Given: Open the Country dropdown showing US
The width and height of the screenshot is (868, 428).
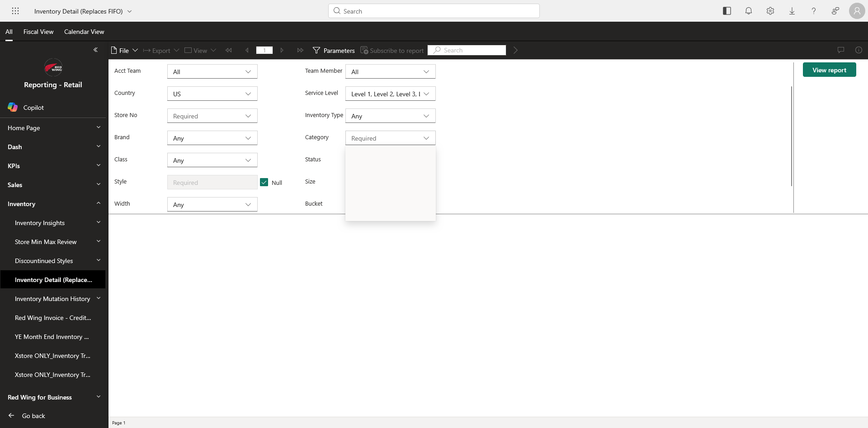Looking at the screenshot, I should pos(212,94).
